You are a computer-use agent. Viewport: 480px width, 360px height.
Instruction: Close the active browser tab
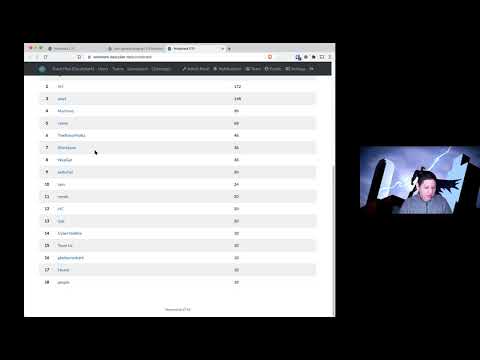[x=222, y=49]
